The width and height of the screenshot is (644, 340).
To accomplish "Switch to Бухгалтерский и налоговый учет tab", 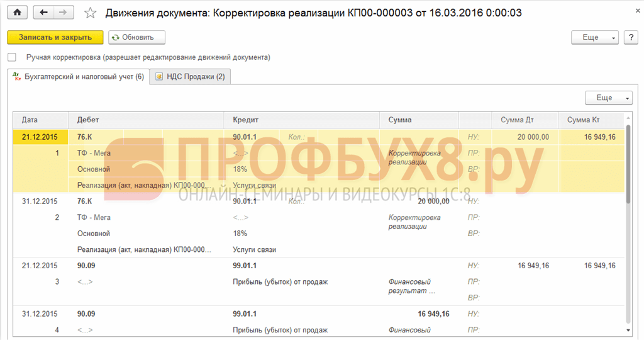I will (x=79, y=76).
